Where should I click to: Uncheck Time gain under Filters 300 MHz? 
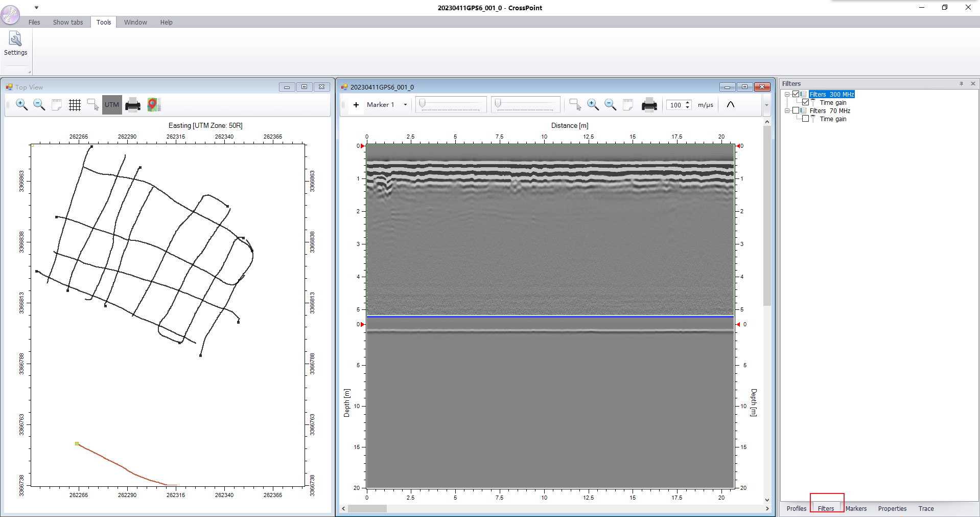(806, 102)
